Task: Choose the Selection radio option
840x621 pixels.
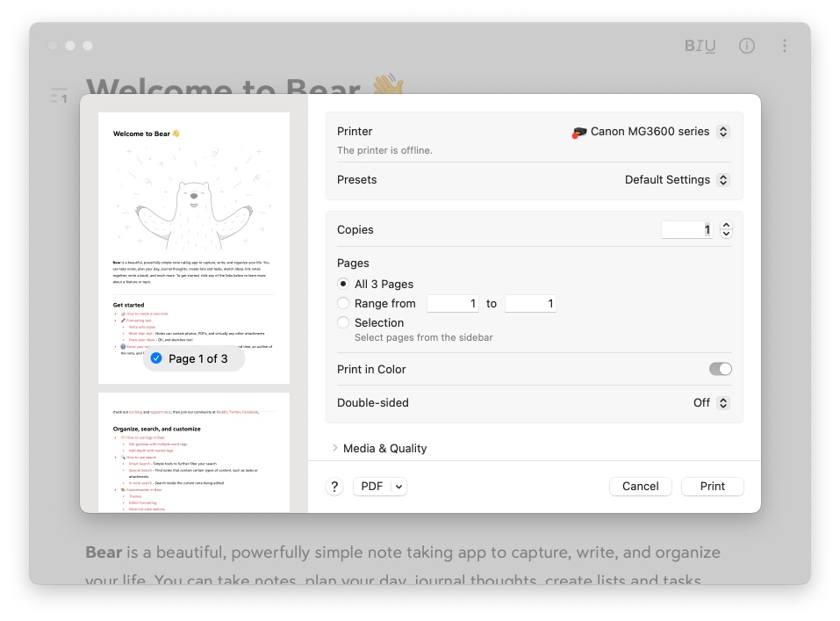Action: coord(343,322)
